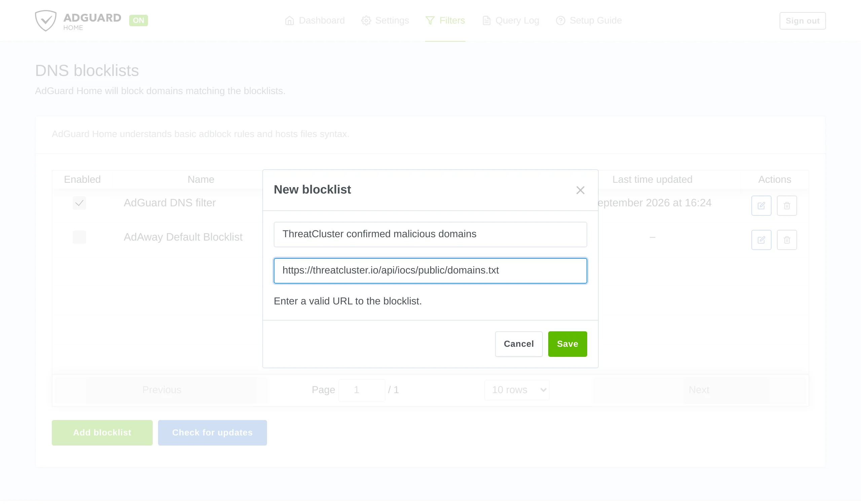The height and width of the screenshot is (504, 861).
Task: Go to the Query Log
Action: (x=511, y=20)
